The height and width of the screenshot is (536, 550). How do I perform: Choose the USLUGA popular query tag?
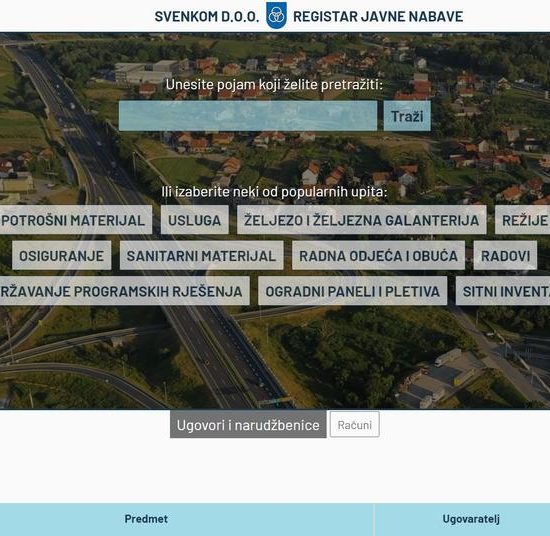[195, 220]
